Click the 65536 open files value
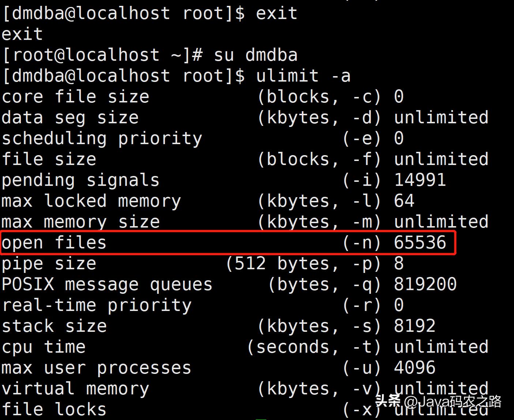The image size is (514, 420). (x=420, y=243)
